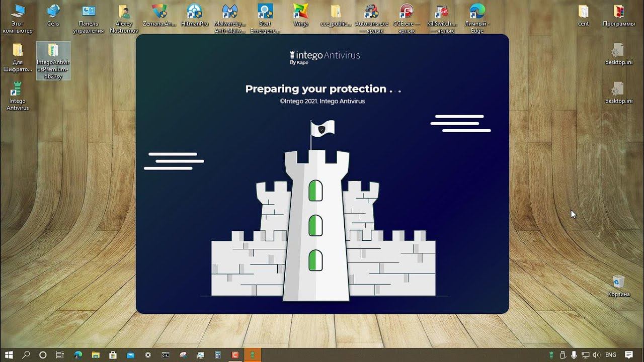644x362 pixels.
Task: Switch to the red C recorder taskbar app
Action: [235, 355]
